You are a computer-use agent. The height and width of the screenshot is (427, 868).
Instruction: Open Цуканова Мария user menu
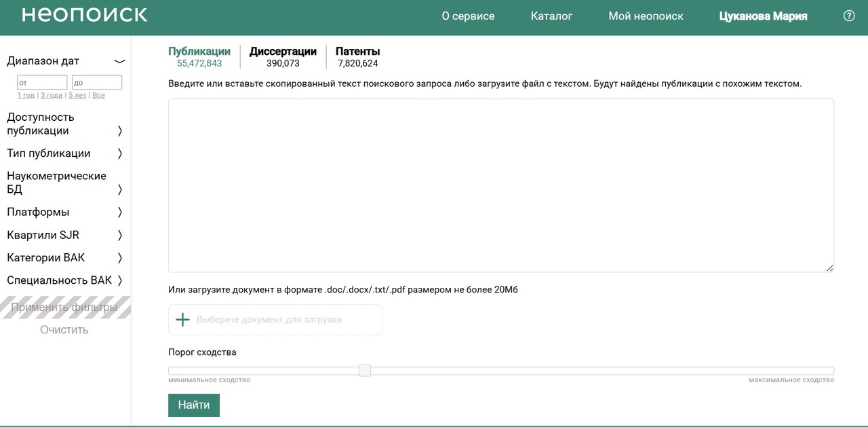[763, 16]
